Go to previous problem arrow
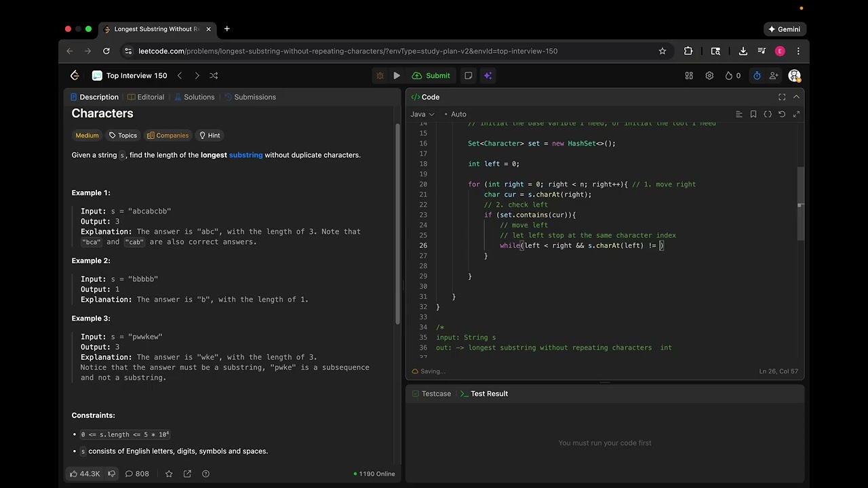The image size is (868, 488). pos(180,75)
